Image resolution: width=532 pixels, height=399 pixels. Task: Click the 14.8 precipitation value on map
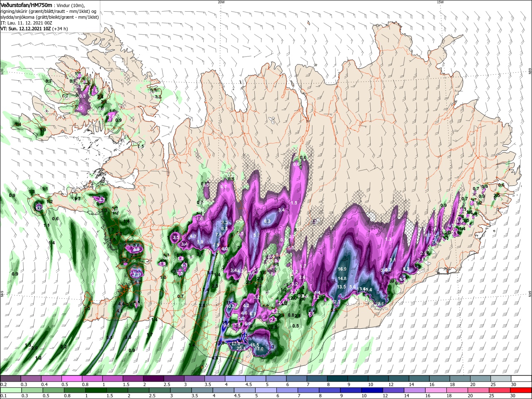pos(342,278)
